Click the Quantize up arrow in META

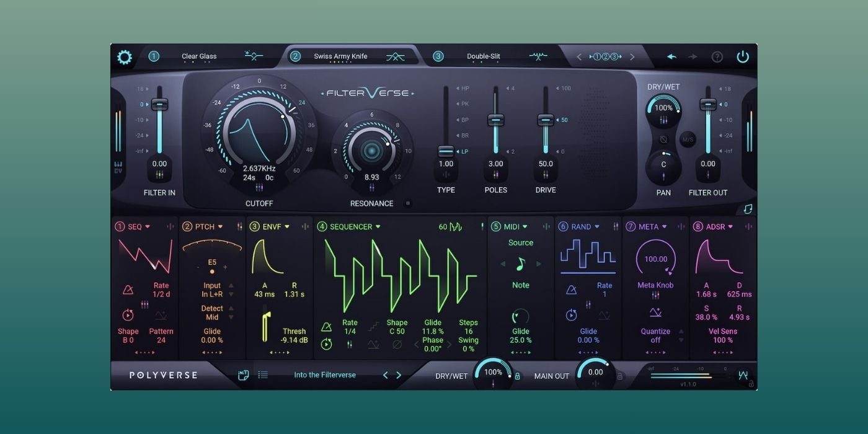click(681, 331)
